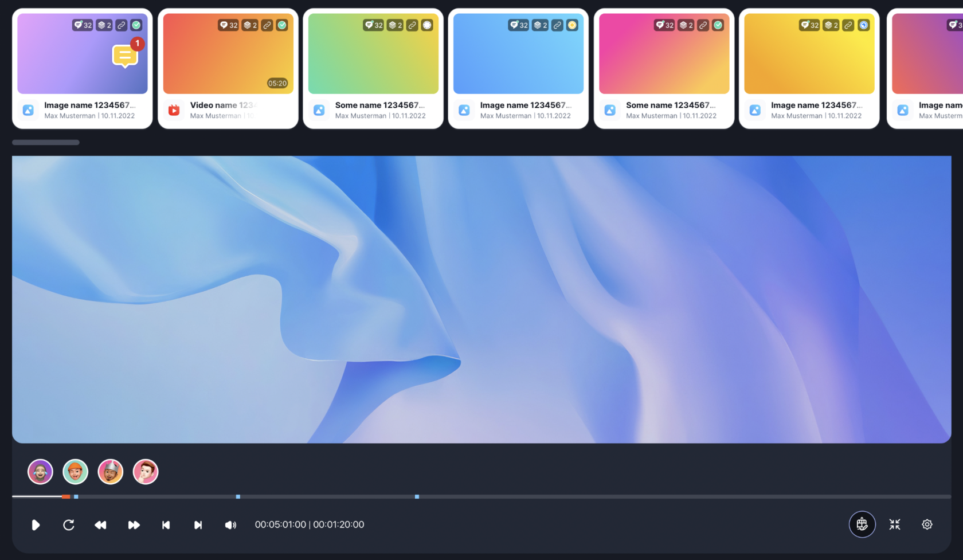This screenshot has width=963, height=560.
Task: Click the horizontal scrollbar under the thumbnails
Action: pos(46,142)
